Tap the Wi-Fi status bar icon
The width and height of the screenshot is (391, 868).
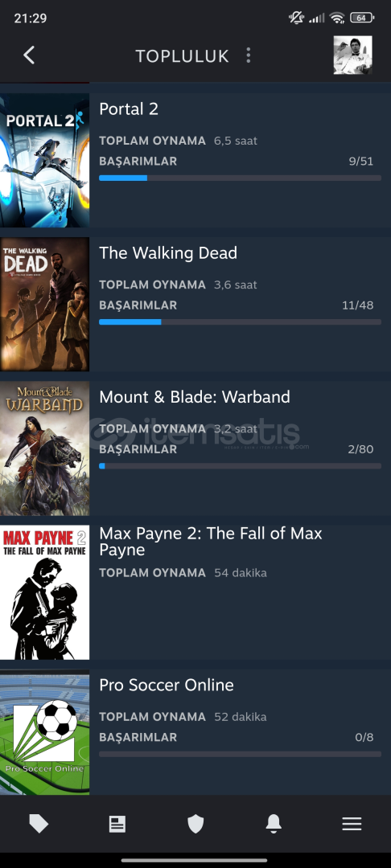(x=337, y=18)
